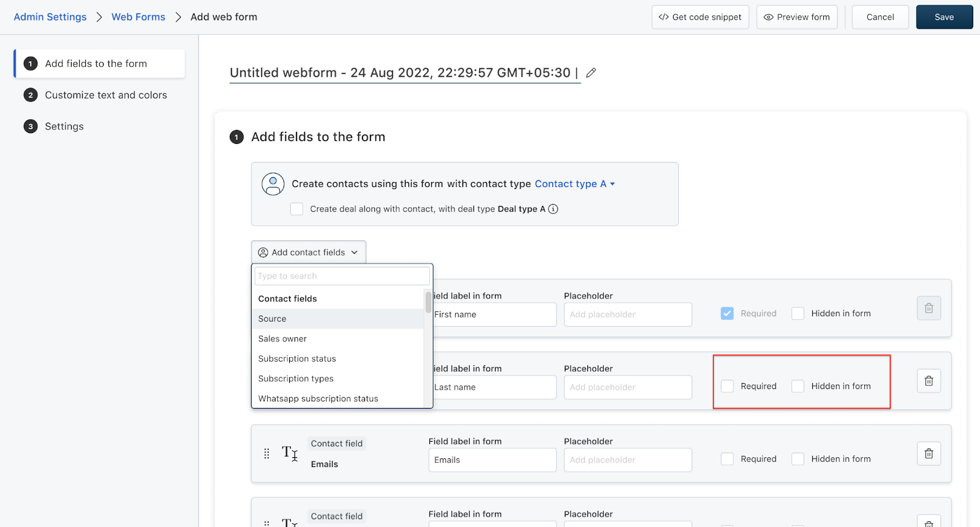The image size is (980, 527).
Task: Check Required for Last name field
Action: (x=727, y=386)
